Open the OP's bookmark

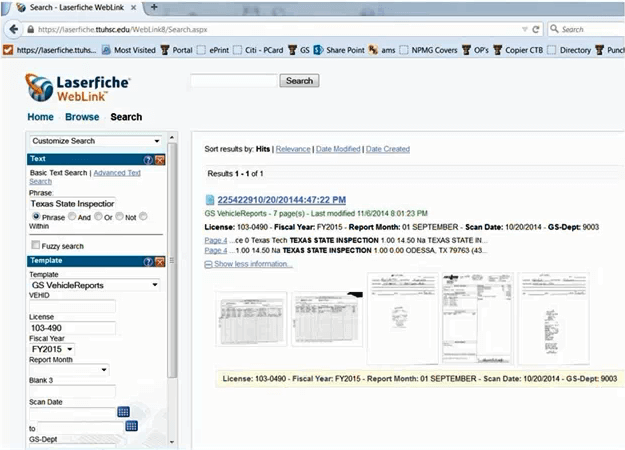[x=475, y=50]
